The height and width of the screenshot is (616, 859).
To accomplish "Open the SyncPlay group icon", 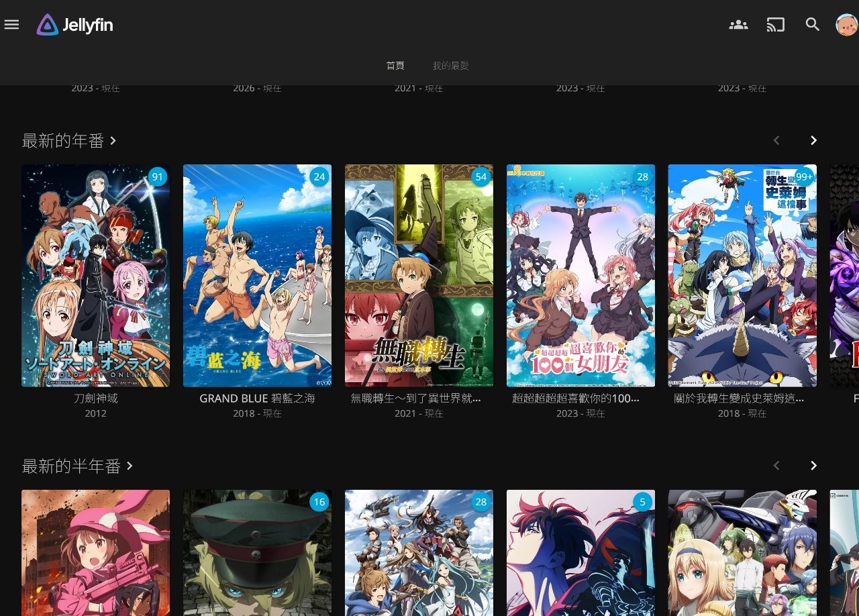I will [738, 25].
